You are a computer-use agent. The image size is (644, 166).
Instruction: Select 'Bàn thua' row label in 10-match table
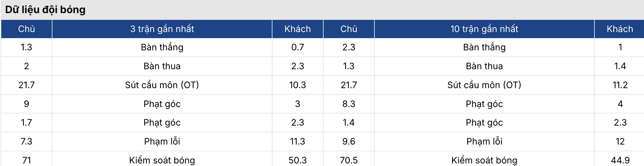click(x=484, y=66)
